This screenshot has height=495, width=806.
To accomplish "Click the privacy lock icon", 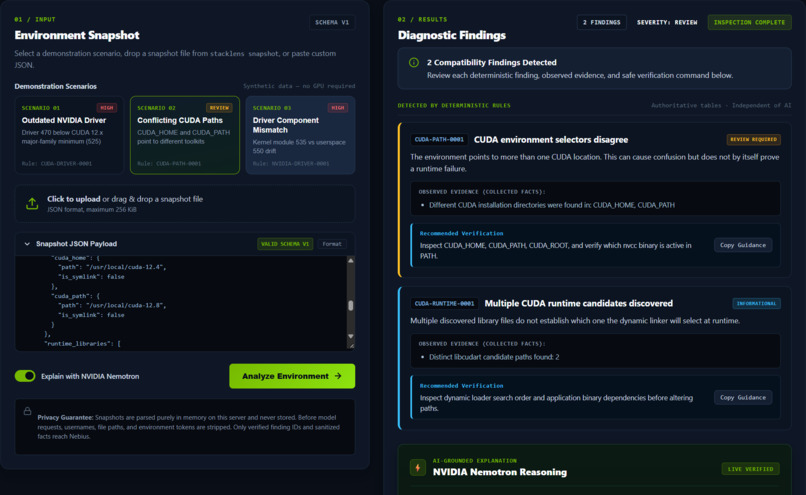I will click(27, 411).
